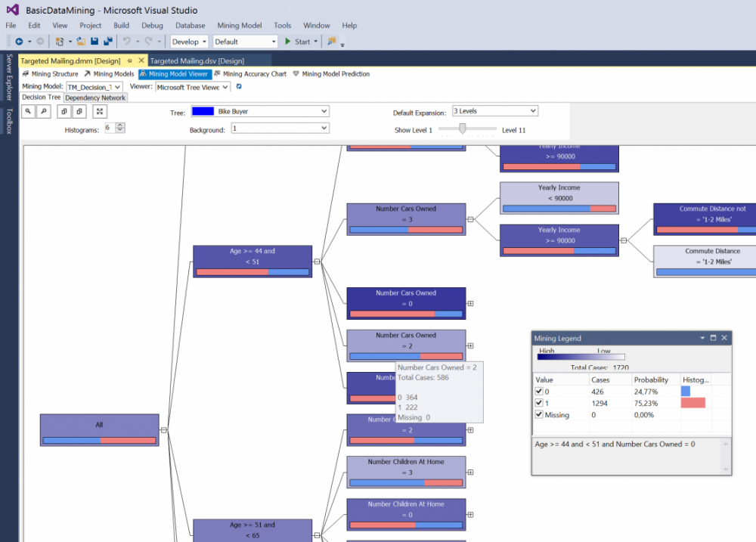
Task: Open the Tools menu
Action: point(283,26)
